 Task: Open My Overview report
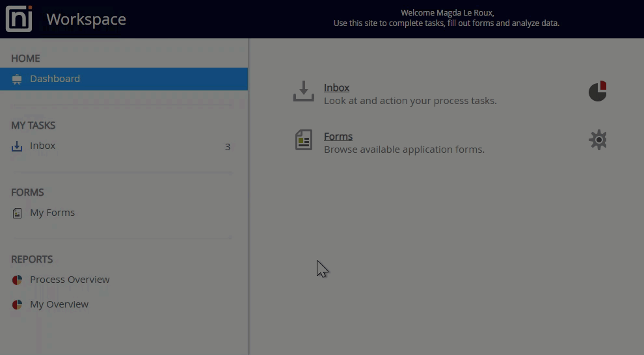click(59, 304)
